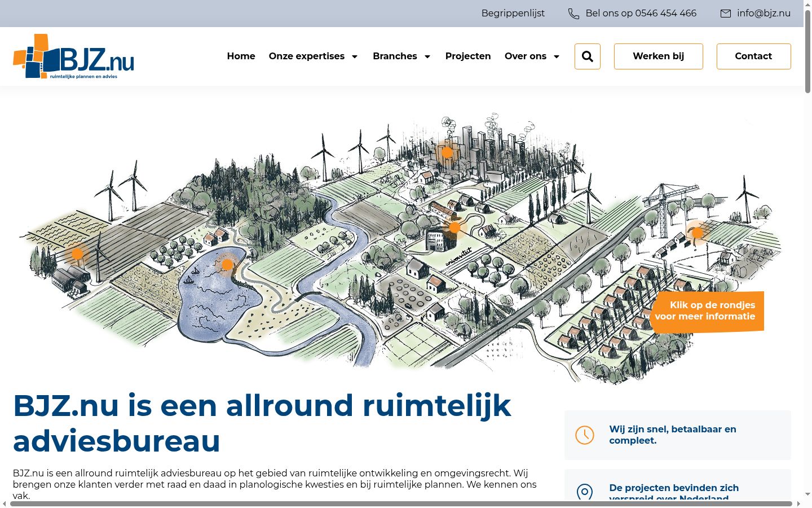The image size is (812, 508).
Task: Open the Projecten page
Action: (468, 56)
